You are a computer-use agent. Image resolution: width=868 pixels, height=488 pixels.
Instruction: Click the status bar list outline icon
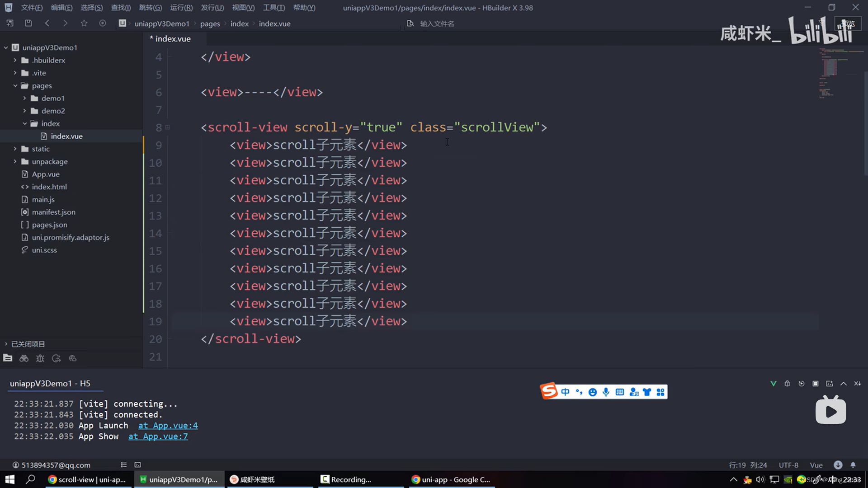[124, 465]
